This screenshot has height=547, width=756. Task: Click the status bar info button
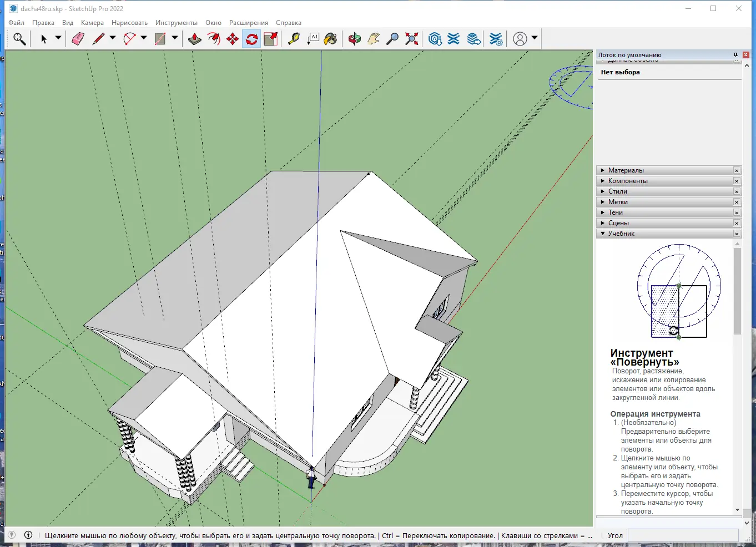[x=28, y=535]
